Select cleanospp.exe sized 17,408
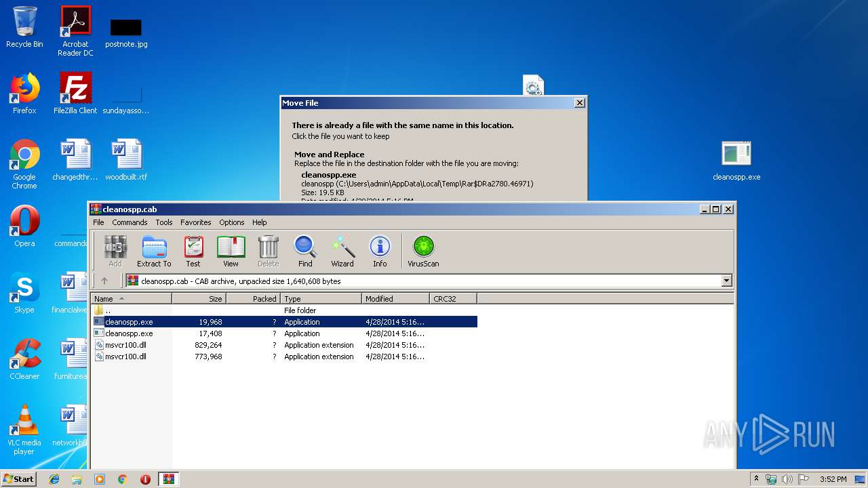Image resolution: width=868 pixels, height=488 pixels. pyautogui.click(x=284, y=333)
